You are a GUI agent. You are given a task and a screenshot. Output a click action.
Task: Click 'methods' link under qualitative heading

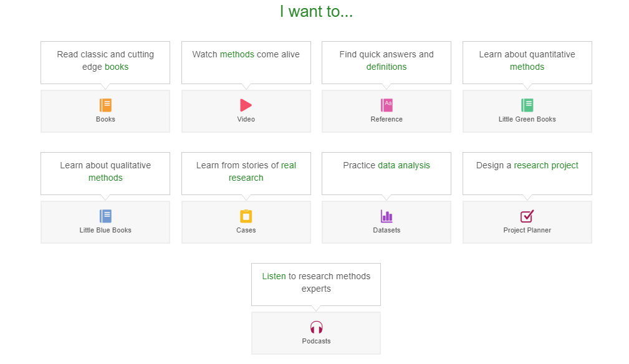105,178
